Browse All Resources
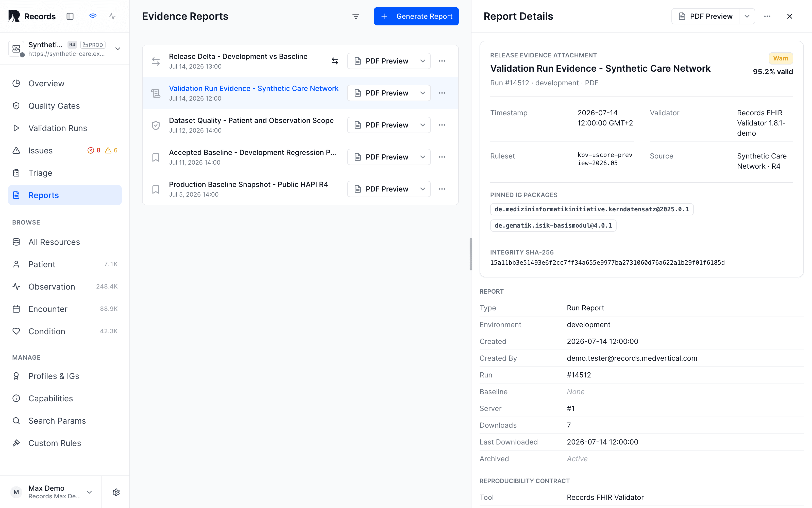The image size is (812, 508). point(65,242)
